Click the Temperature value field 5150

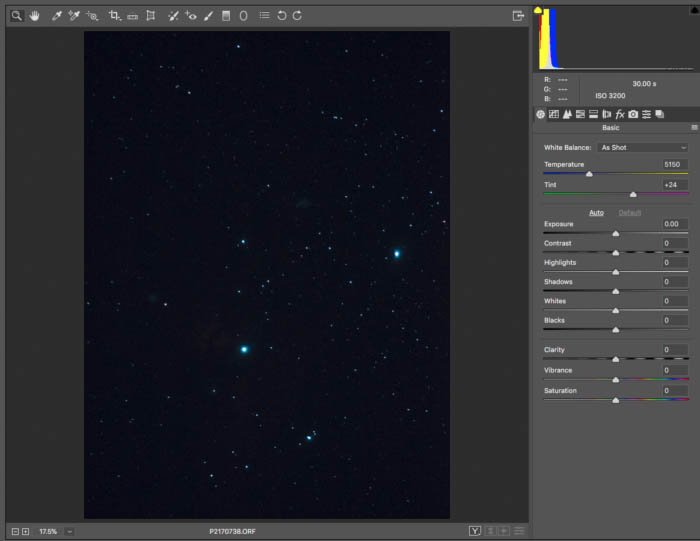(x=674, y=164)
